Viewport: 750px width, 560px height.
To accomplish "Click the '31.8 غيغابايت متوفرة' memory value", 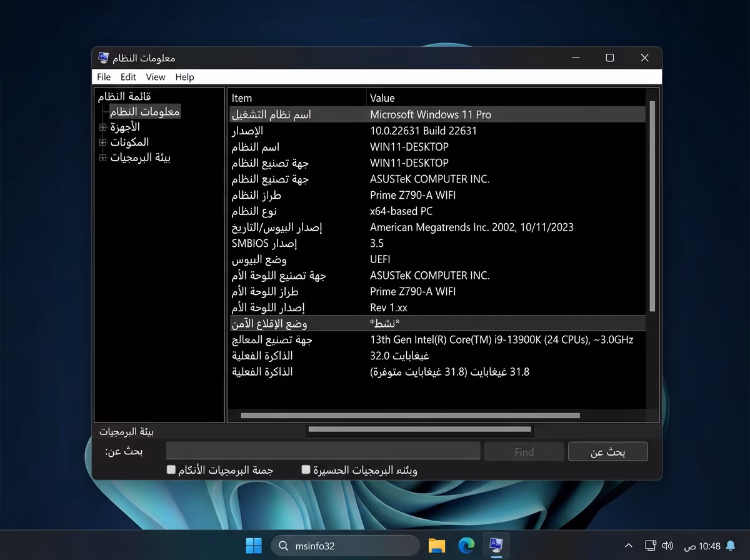I will point(450,372).
